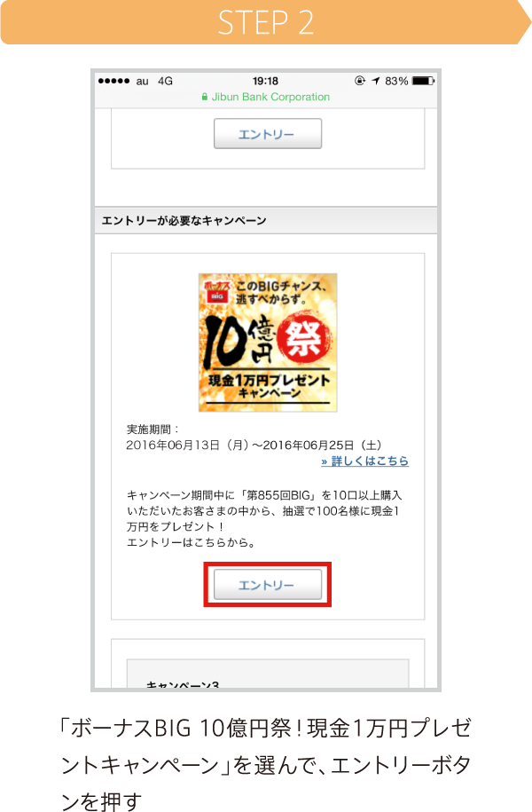Tap the 19:18 clock in the status bar
The width and height of the screenshot is (532, 812).
click(265, 81)
